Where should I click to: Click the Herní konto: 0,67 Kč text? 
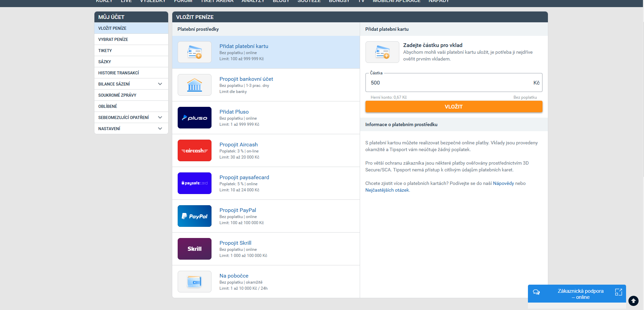click(388, 97)
